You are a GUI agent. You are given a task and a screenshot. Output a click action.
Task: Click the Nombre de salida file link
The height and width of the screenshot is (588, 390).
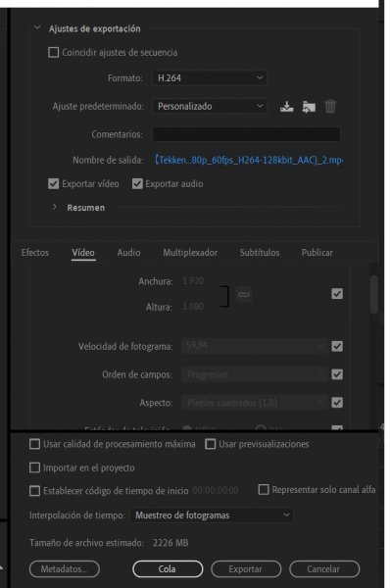point(249,160)
